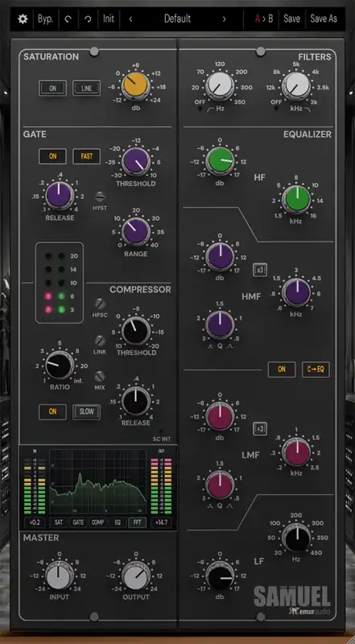
Task: Click the Init button
Action: pos(109,19)
